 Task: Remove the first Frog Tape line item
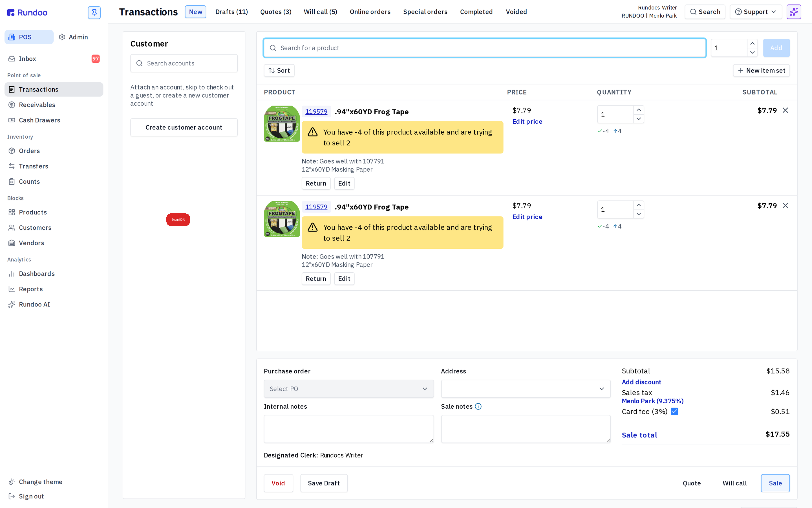coord(785,111)
